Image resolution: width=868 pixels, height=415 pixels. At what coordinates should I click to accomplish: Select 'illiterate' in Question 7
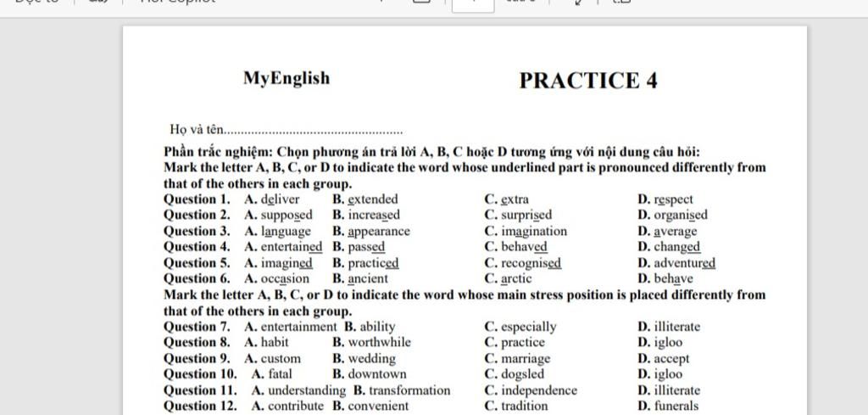coord(677,327)
